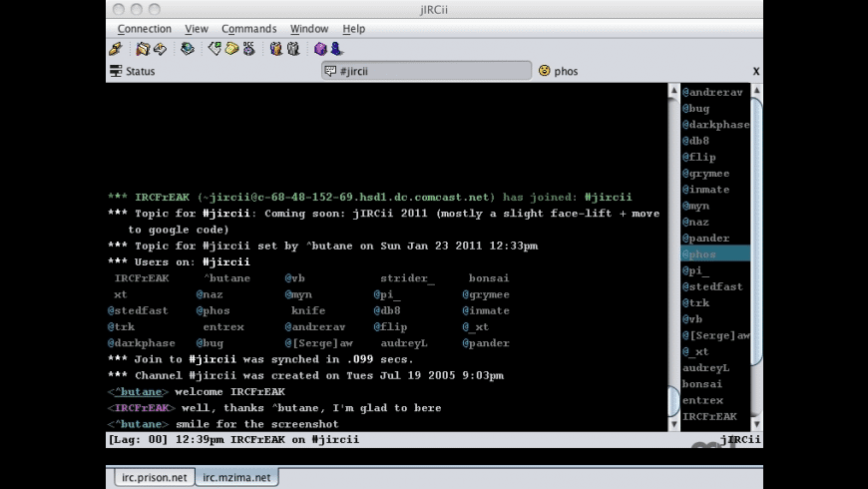The width and height of the screenshot is (868, 489).
Task: Select @bug in the user list
Action: point(715,109)
